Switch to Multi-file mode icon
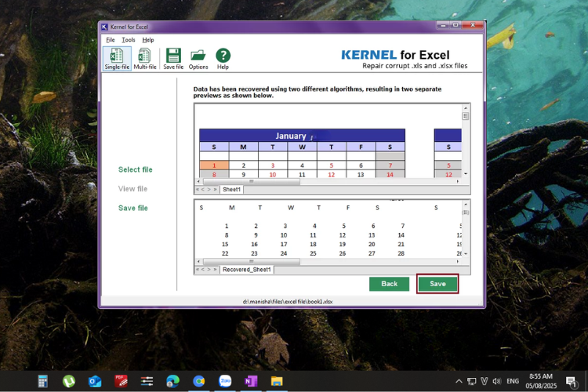 (145, 59)
